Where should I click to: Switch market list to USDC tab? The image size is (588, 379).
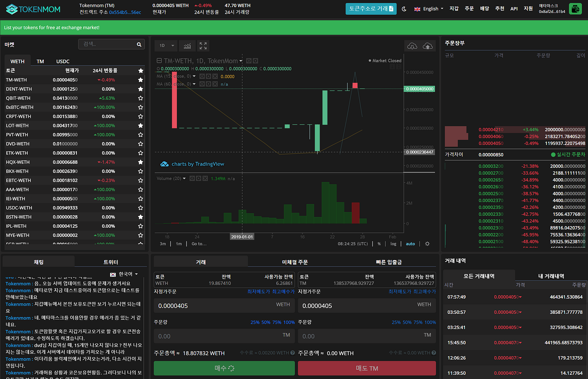pos(63,61)
